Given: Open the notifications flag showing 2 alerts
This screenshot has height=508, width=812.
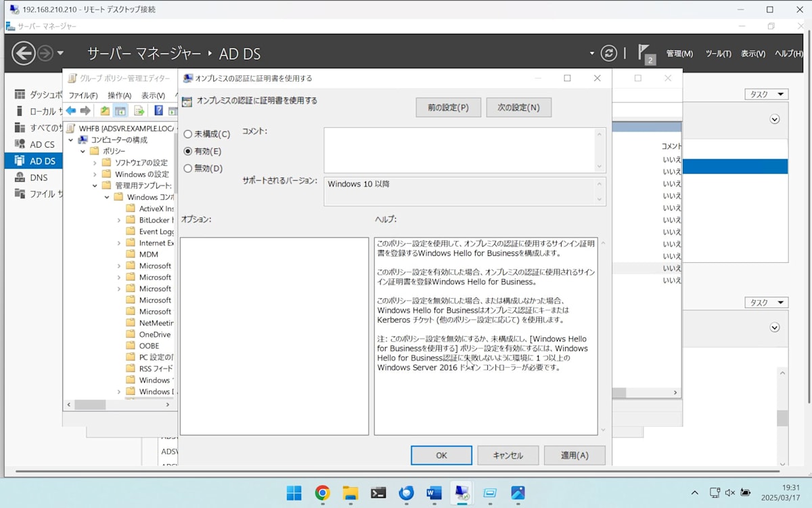Looking at the screenshot, I should click(x=645, y=53).
